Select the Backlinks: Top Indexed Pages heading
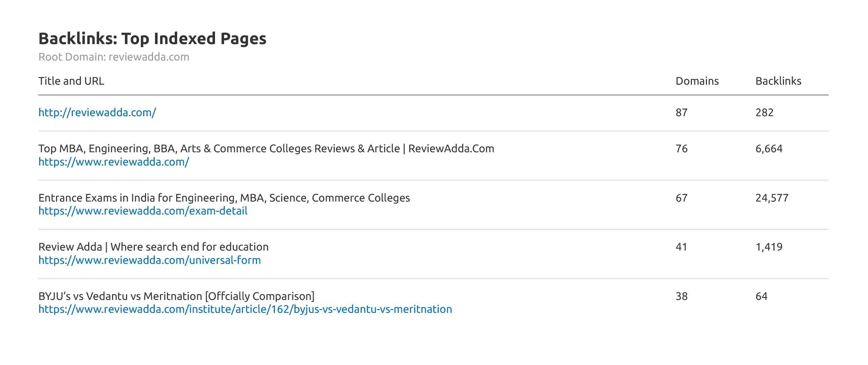 tap(152, 38)
